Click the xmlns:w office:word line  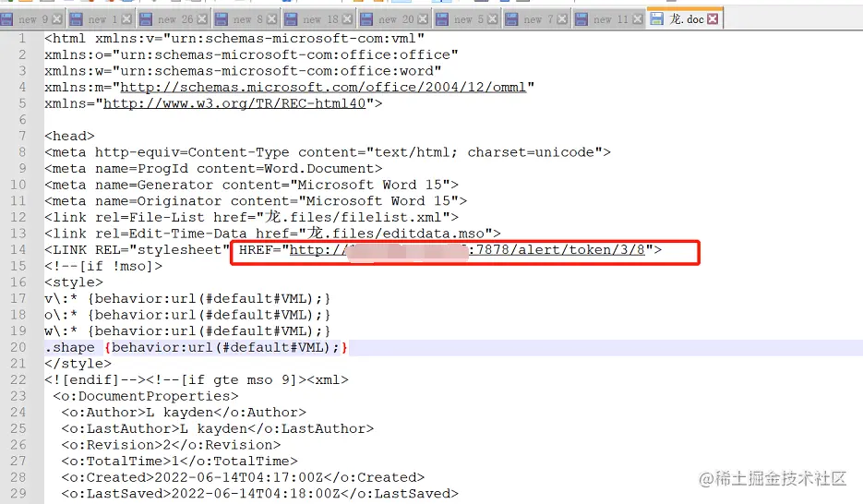tap(243, 71)
